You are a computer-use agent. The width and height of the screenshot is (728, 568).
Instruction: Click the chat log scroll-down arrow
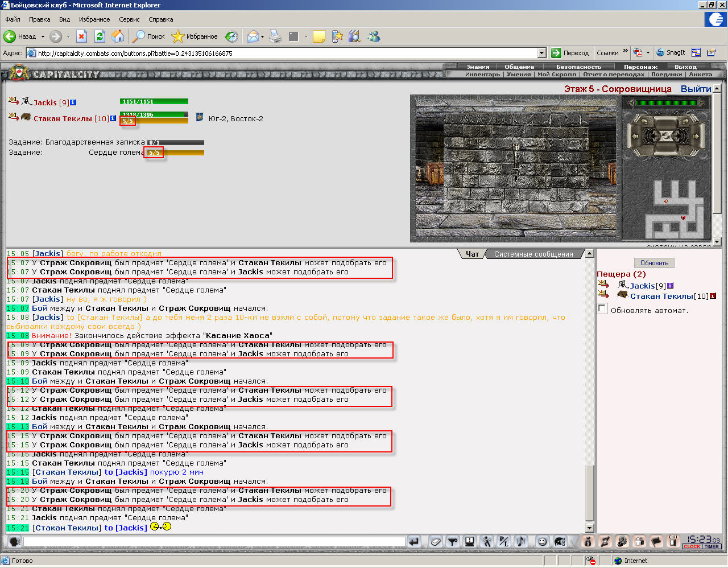point(590,528)
